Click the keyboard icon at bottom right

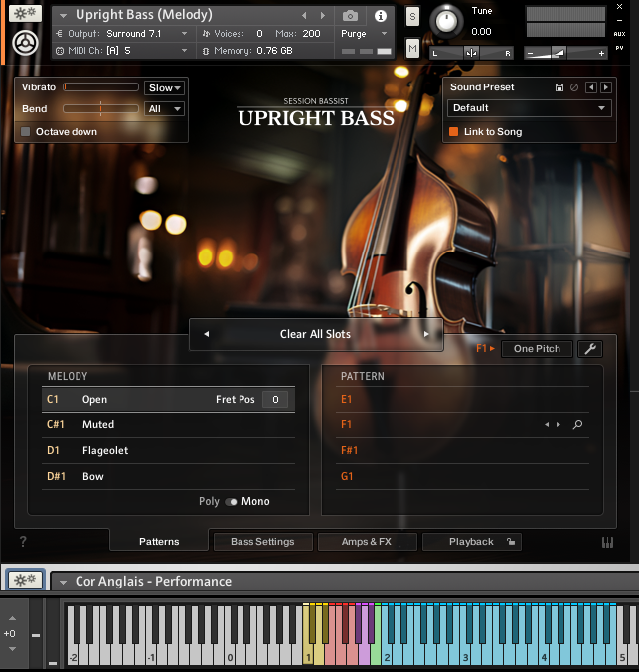point(607,543)
